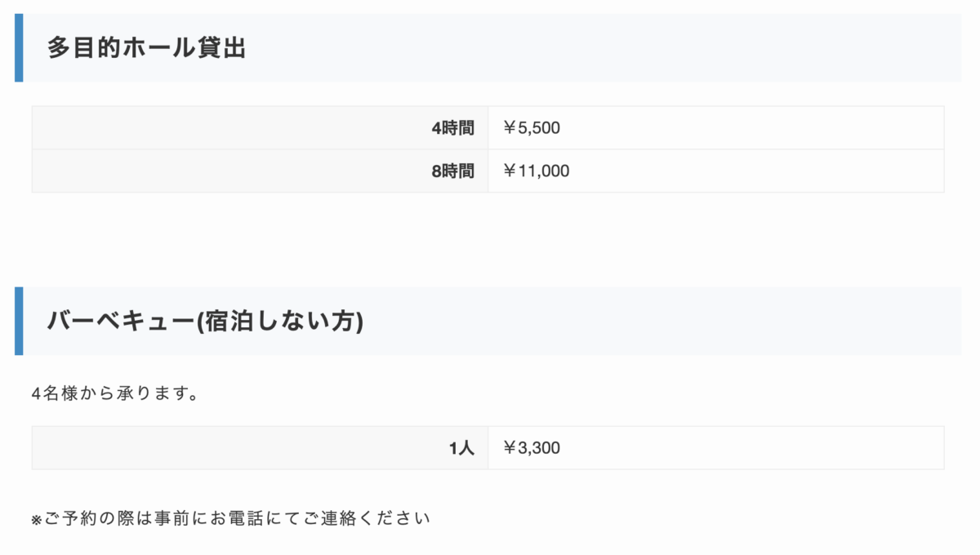Click the 多目的ホール貸出 heading
Screen dimensions: 980x555
click(146, 48)
